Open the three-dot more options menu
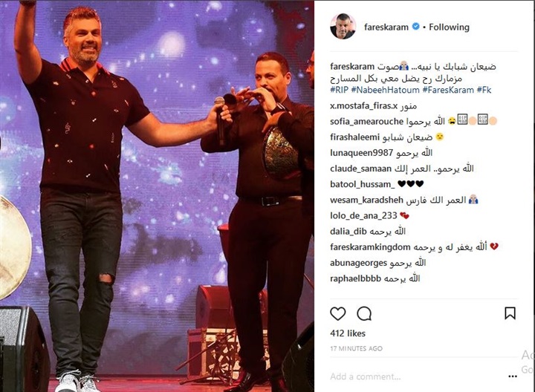Viewport: 535px width, 392px height. pyautogui.click(x=513, y=376)
